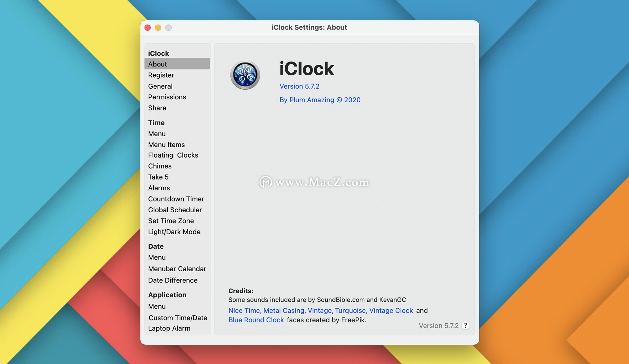Select Custom Time/Date
629x364 pixels.
178,318
